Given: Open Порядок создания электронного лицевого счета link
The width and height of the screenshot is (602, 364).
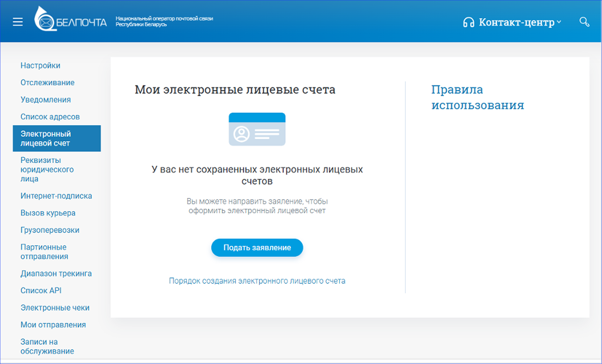Looking at the screenshot, I should point(257,281).
